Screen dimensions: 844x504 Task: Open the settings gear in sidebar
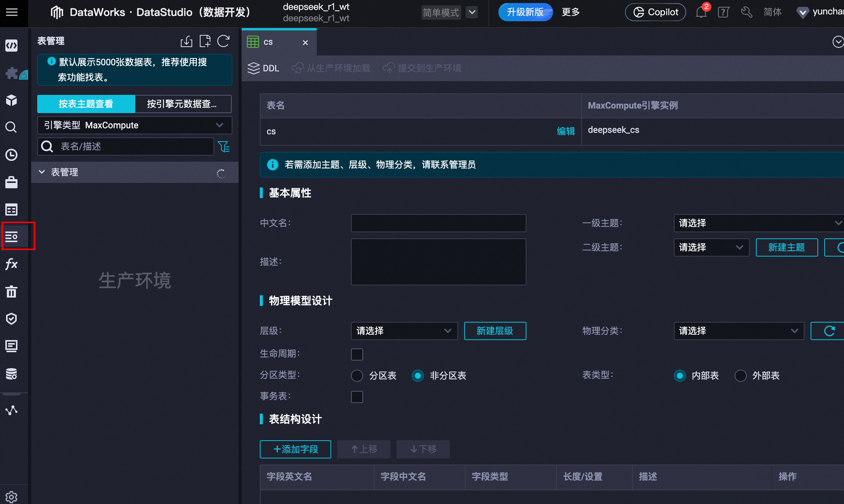[11, 496]
